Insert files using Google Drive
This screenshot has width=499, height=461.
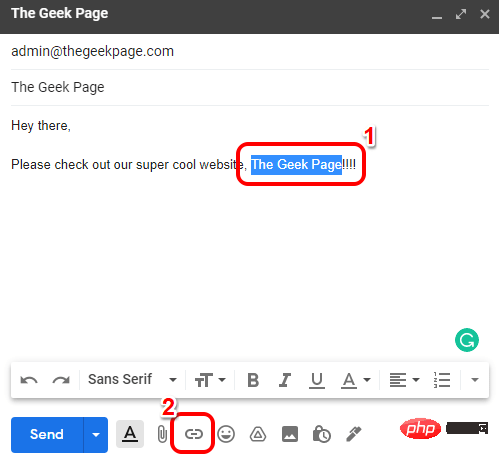(x=258, y=434)
